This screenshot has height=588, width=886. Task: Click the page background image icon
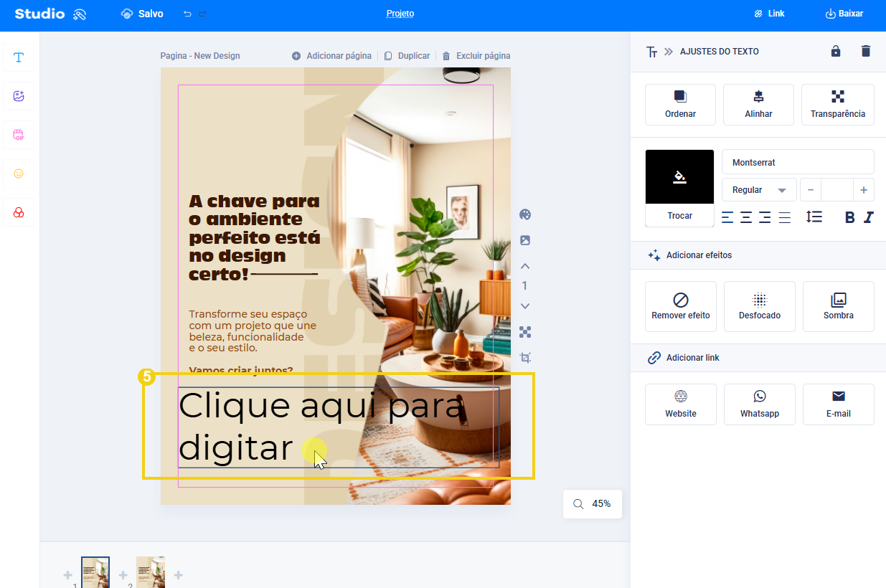(x=525, y=240)
